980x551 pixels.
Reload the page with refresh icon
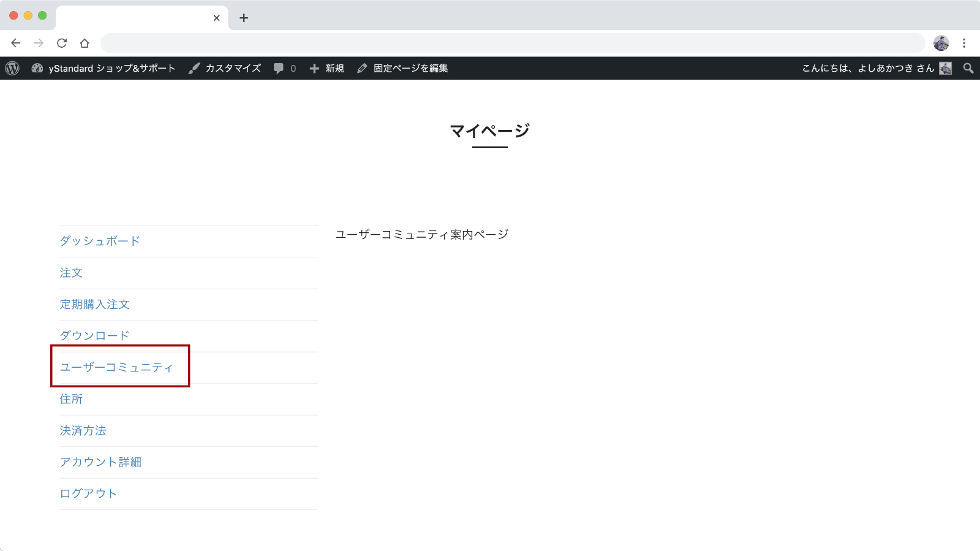coord(62,43)
